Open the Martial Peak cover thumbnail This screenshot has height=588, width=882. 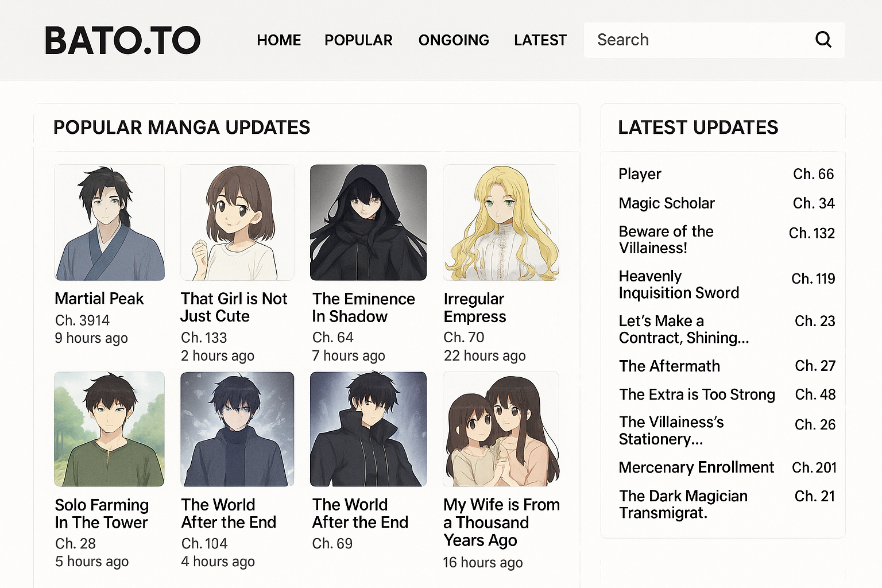[x=109, y=223]
